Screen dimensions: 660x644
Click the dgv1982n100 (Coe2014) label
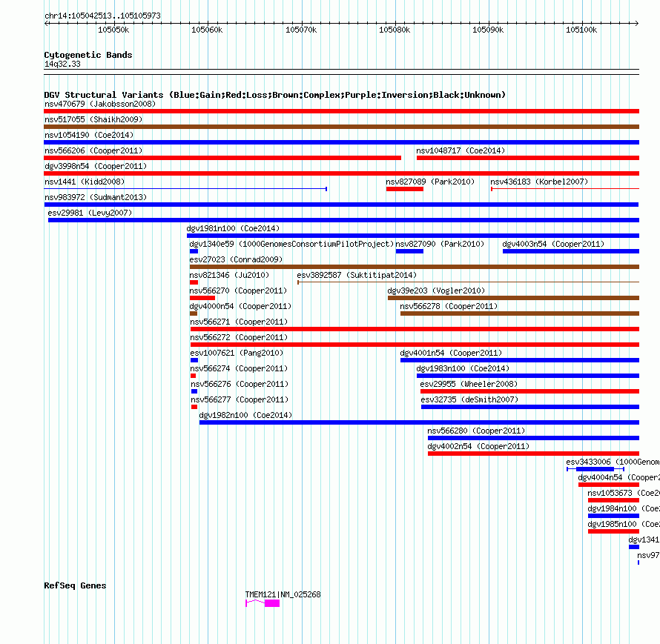coord(245,415)
